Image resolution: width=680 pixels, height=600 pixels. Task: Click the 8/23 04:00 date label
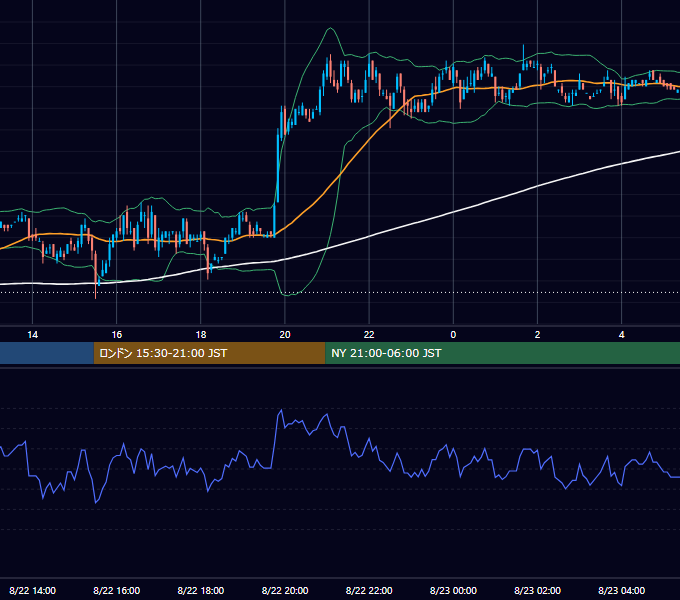click(x=621, y=590)
